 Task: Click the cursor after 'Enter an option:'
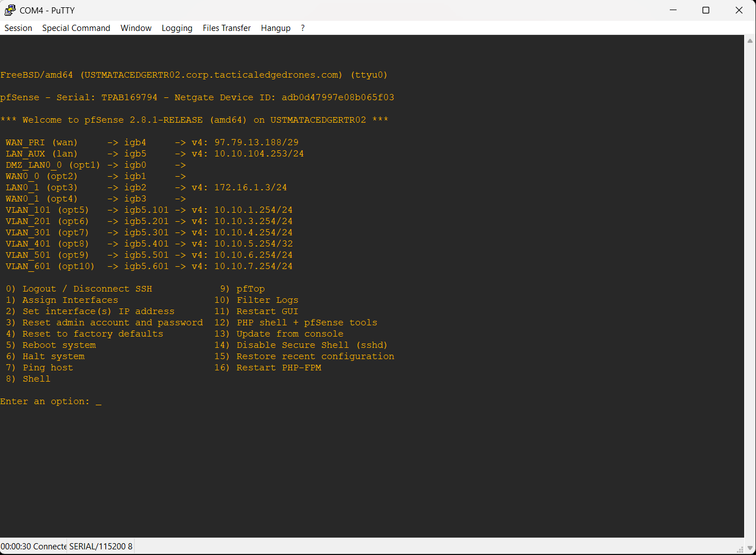coord(99,402)
